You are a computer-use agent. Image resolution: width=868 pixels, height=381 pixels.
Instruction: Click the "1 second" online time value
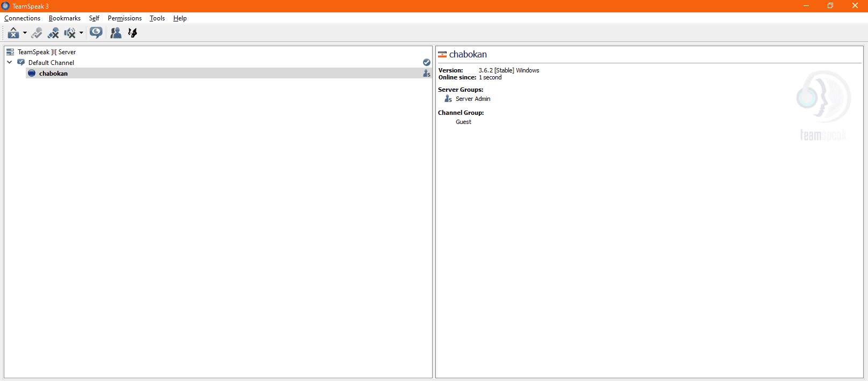coord(490,78)
